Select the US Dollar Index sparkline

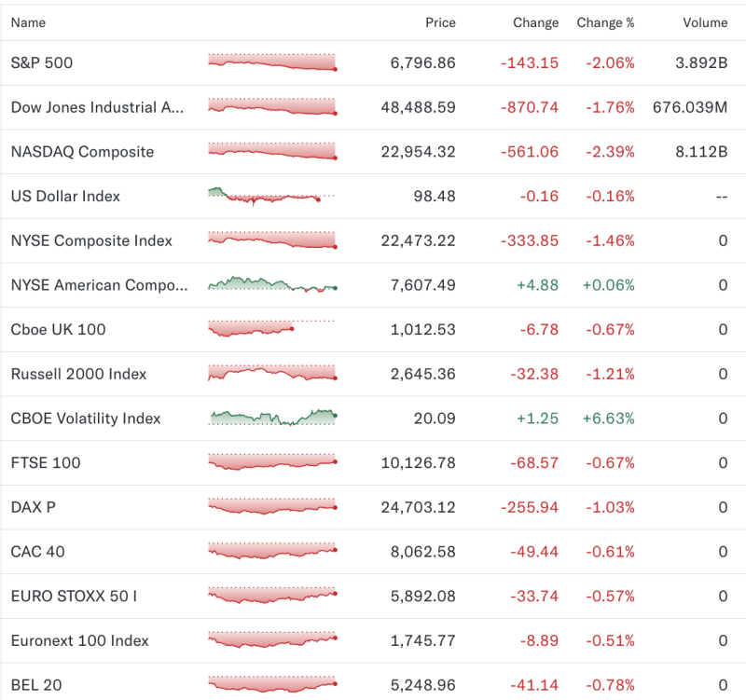[270, 196]
